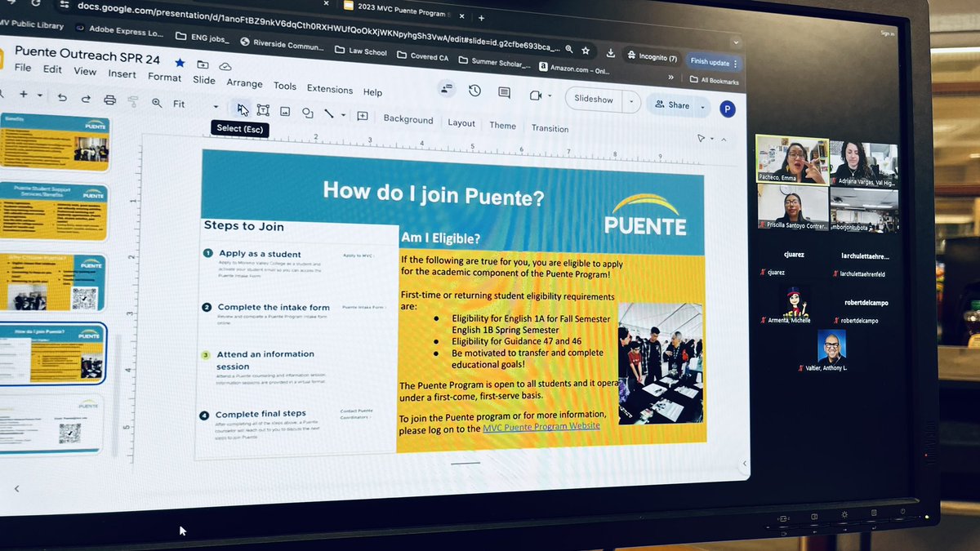
Task: Open new browser tab plus button
Action: pyautogui.click(x=481, y=17)
